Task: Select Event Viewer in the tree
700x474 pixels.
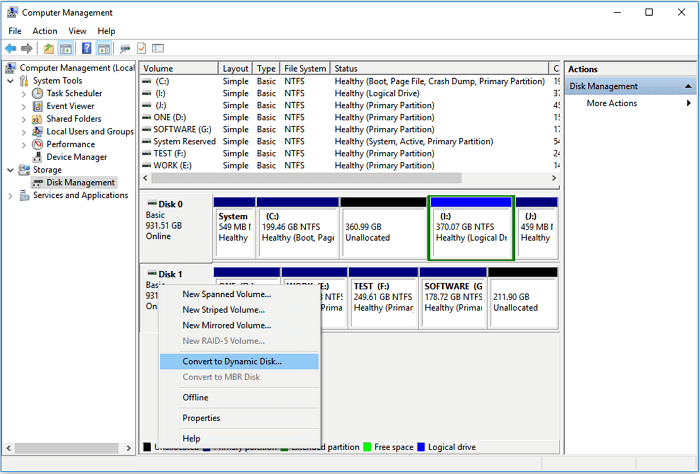Action: [x=70, y=106]
